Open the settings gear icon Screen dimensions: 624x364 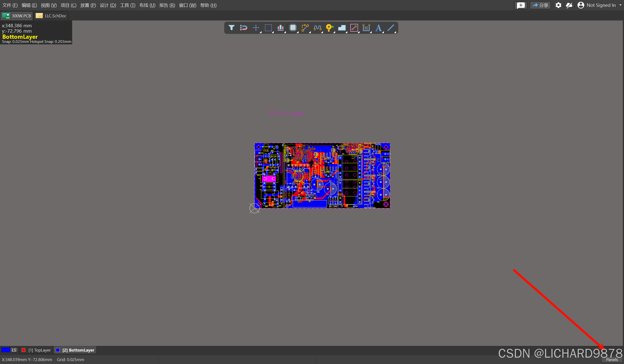point(558,5)
